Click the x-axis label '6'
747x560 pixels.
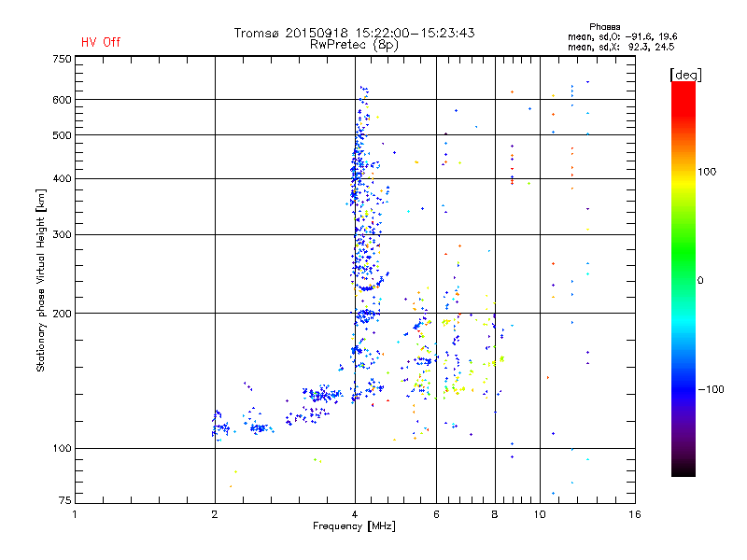(x=436, y=514)
